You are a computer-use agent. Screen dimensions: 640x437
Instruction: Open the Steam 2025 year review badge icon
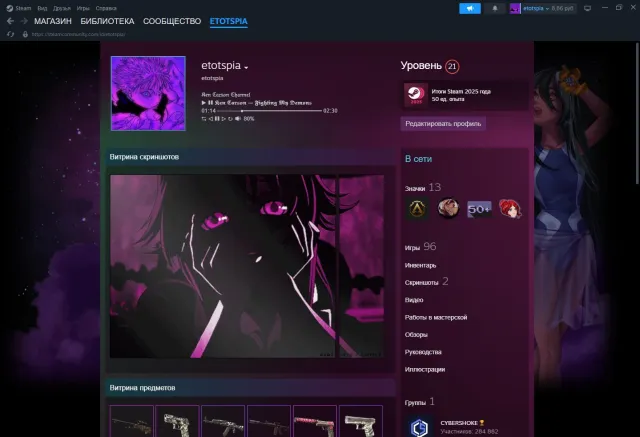pyautogui.click(x=416, y=95)
